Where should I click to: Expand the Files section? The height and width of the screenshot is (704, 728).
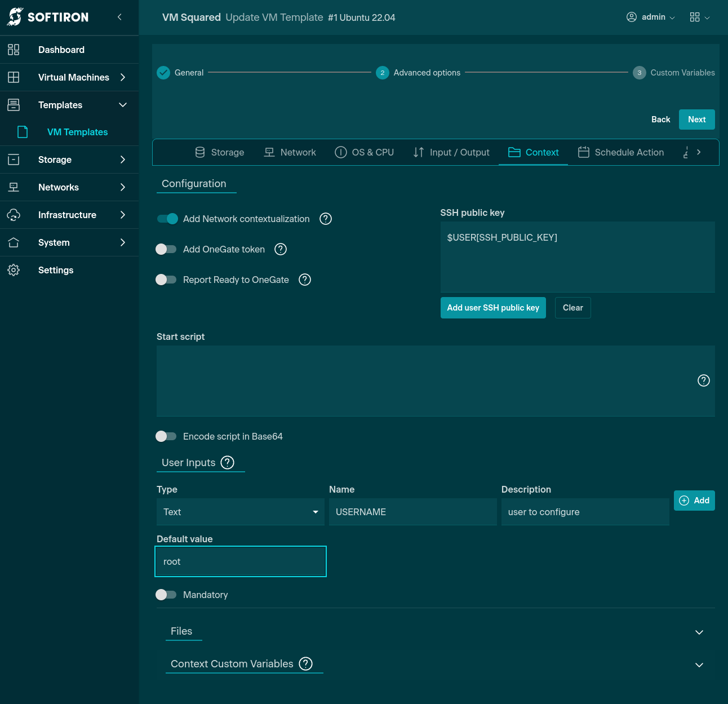pyautogui.click(x=699, y=632)
